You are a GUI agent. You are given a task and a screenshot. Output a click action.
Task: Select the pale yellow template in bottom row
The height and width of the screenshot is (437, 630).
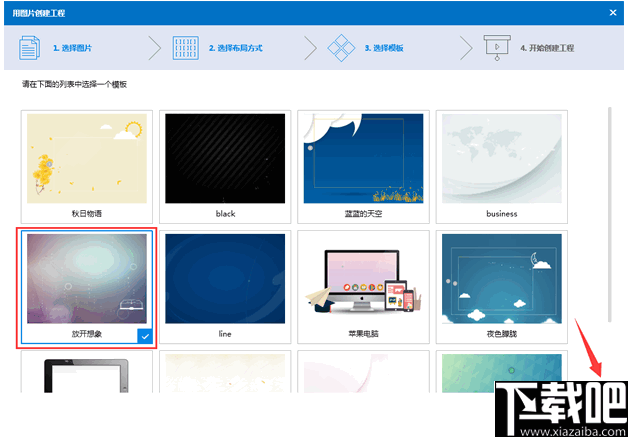[225, 373]
